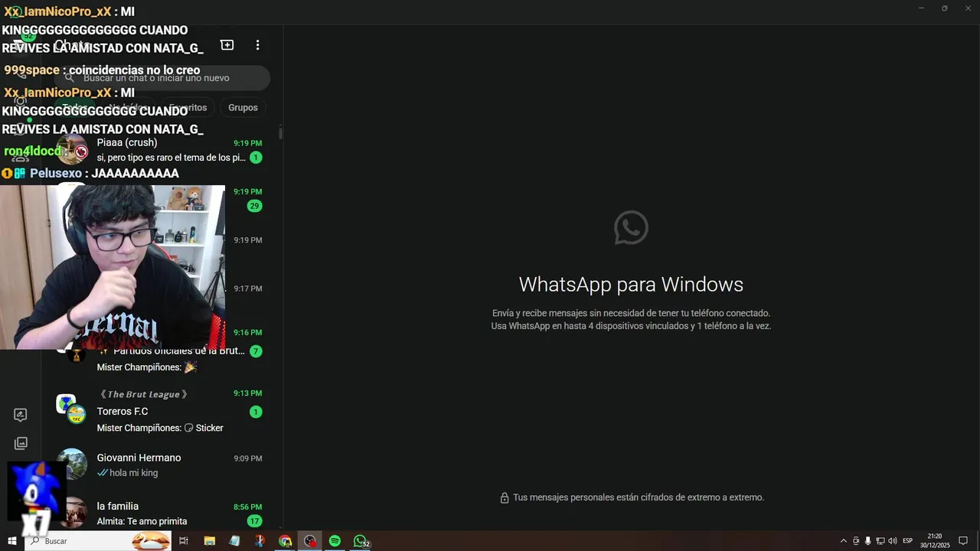980x551 pixels.
Task: Click the unread badge showing 17
Action: 254,521
